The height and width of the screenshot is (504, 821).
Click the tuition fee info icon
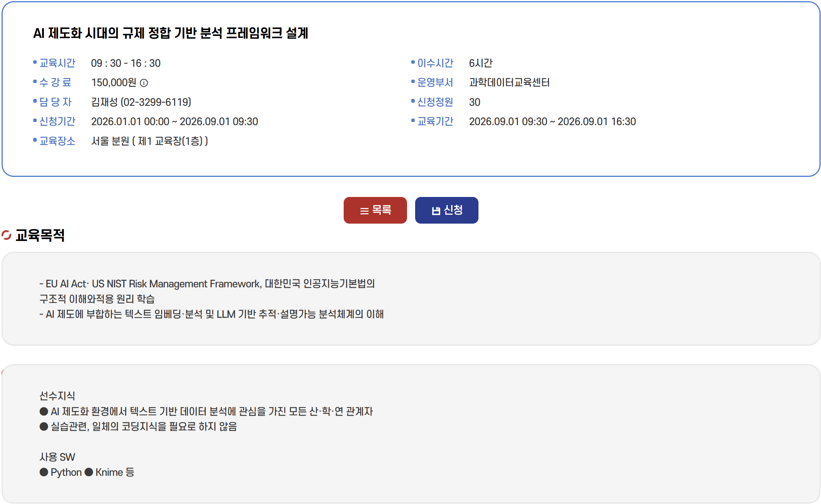pos(144,83)
